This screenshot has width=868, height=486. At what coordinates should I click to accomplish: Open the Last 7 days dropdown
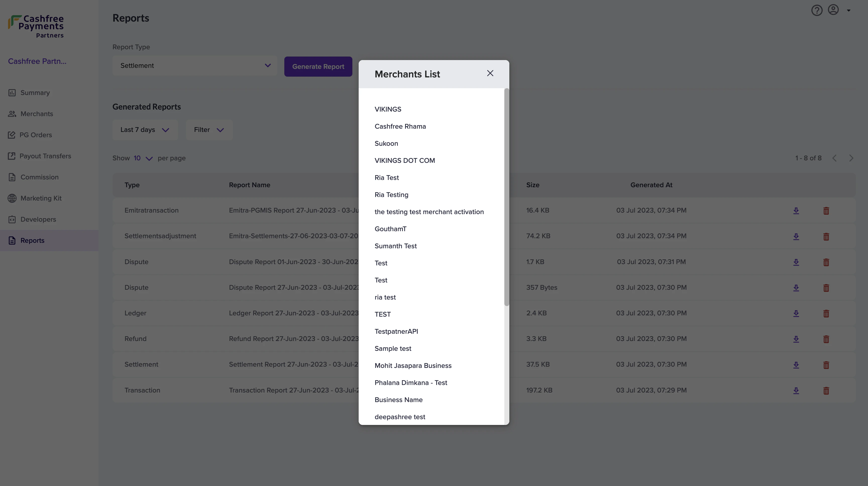pos(145,130)
